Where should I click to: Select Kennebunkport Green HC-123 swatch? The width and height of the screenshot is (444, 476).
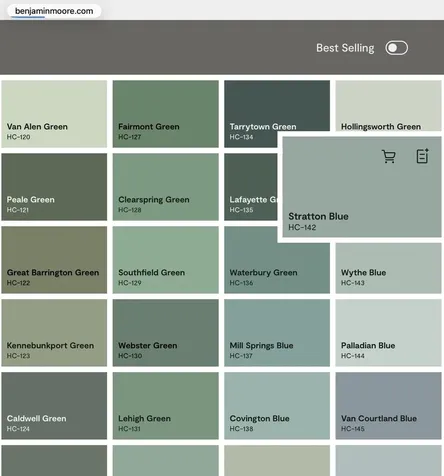(x=54, y=333)
